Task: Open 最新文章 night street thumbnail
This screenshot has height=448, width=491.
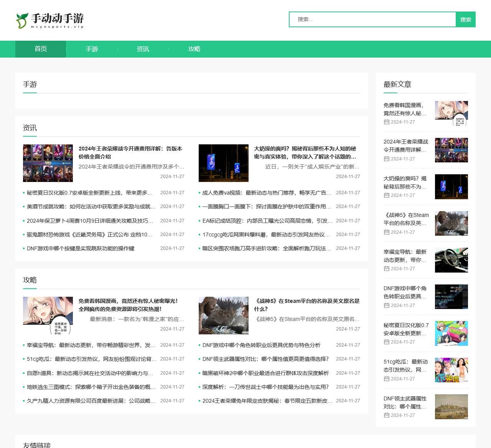Action: click(x=451, y=187)
